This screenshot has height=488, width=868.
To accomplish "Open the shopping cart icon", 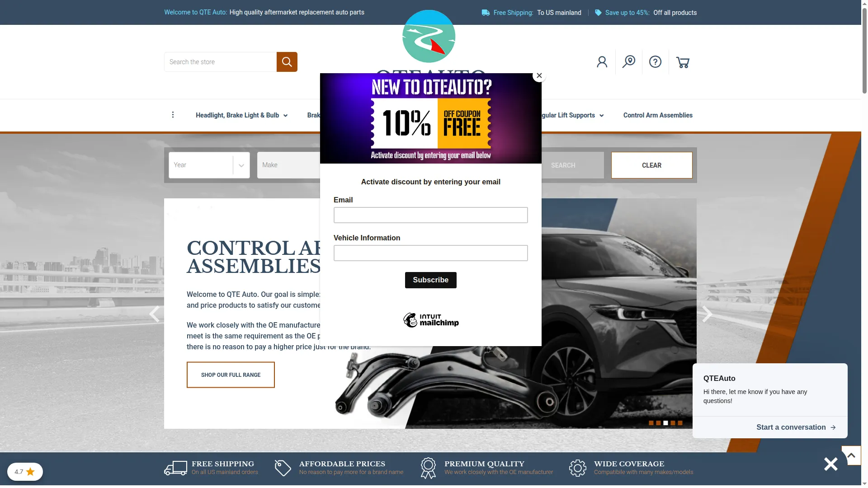I will point(683,62).
